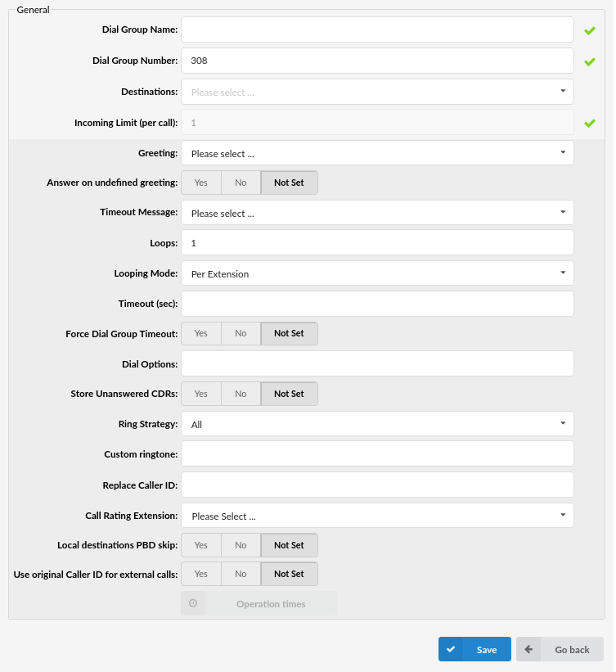
Task: Click the Dial Group Number field
Action: 377,61
